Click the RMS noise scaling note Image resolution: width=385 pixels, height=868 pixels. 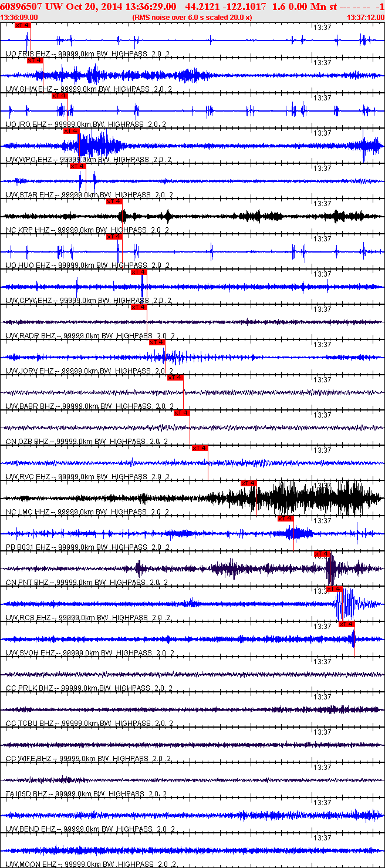[x=192, y=18]
